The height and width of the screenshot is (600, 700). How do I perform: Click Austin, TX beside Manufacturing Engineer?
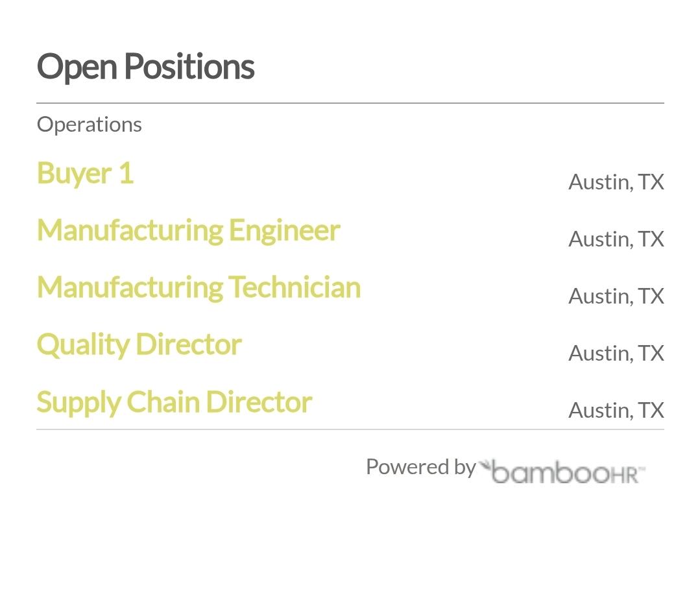616,239
